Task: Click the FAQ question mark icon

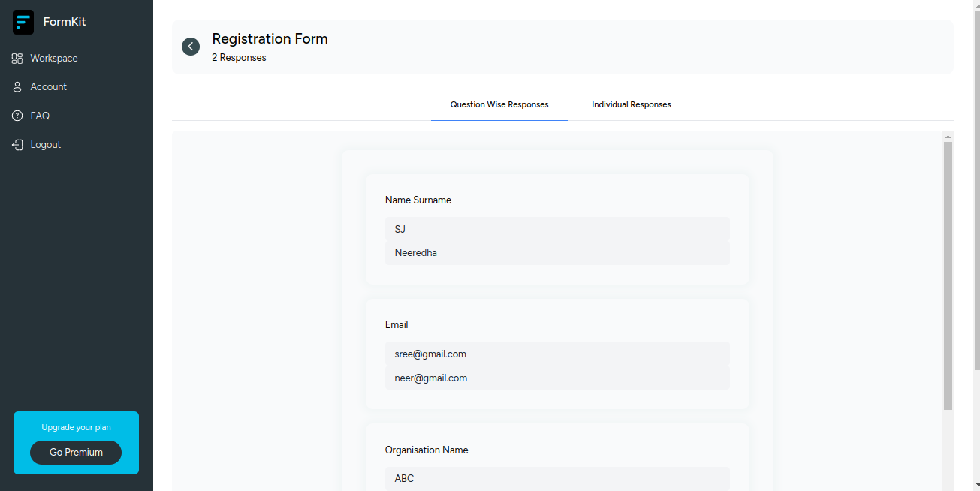Action: (x=17, y=116)
